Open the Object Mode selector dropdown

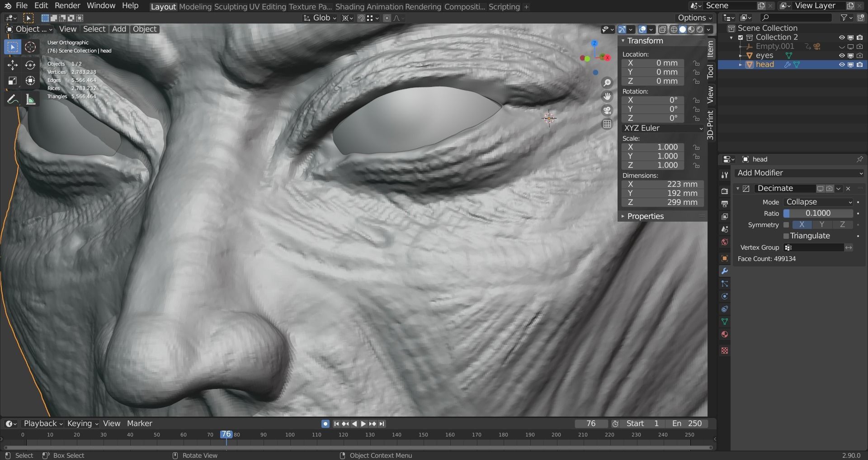[x=29, y=29]
